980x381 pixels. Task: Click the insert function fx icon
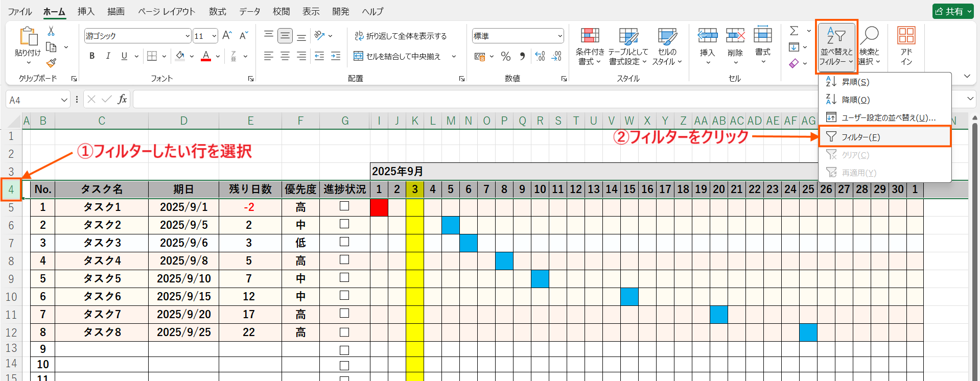pyautogui.click(x=122, y=99)
